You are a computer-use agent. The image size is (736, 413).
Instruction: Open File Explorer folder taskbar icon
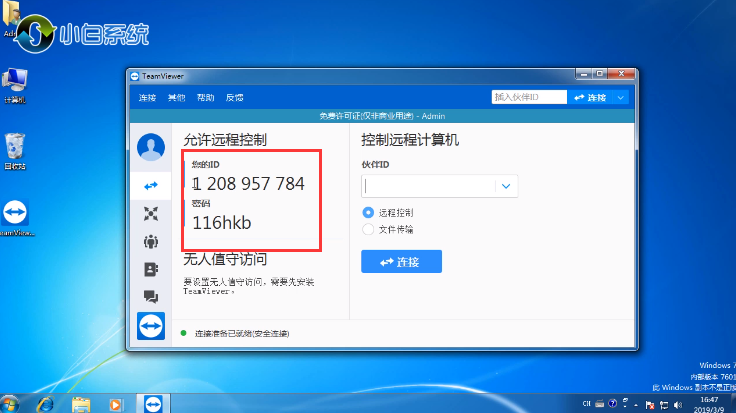point(81,404)
